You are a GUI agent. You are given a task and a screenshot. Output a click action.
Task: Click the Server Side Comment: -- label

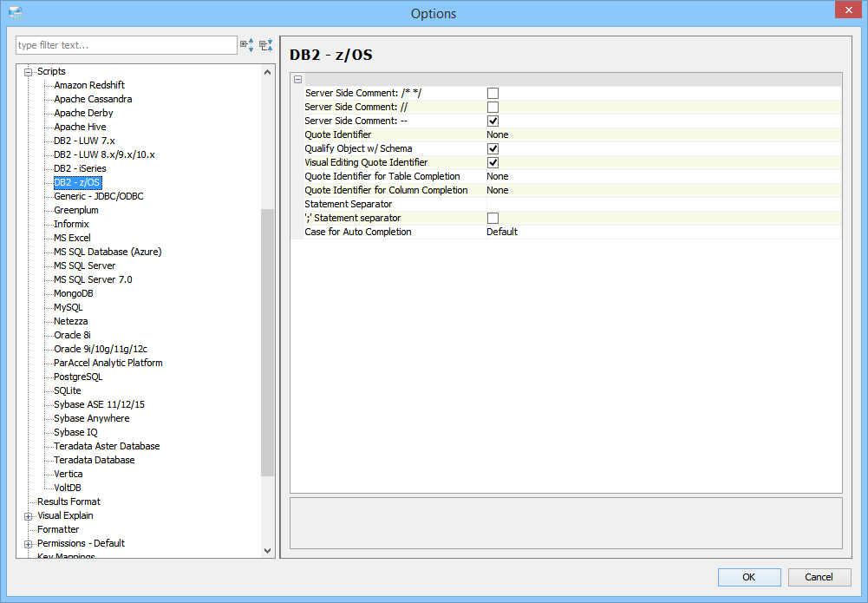pos(356,121)
